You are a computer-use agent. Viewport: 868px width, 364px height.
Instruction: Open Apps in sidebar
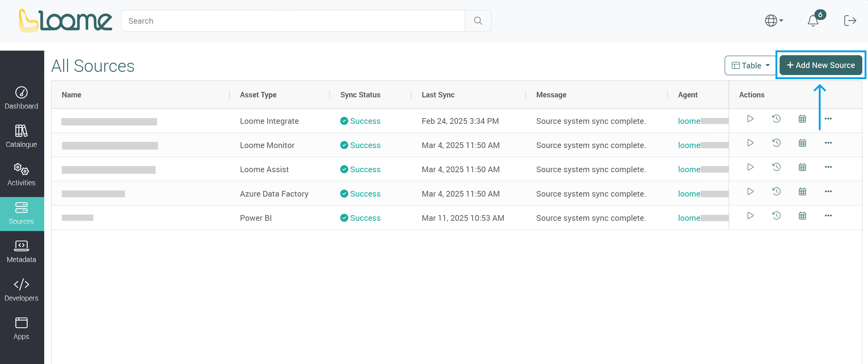point(22,329)
